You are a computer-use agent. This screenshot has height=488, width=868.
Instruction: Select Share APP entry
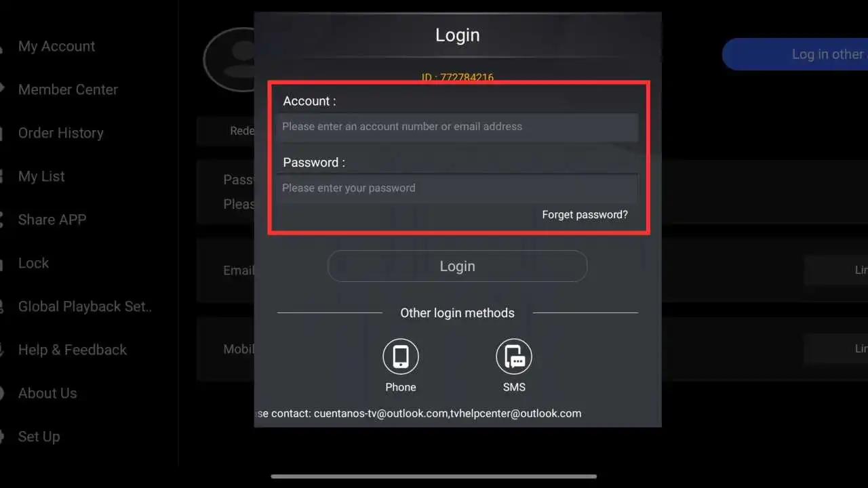(x=52, y=220)
